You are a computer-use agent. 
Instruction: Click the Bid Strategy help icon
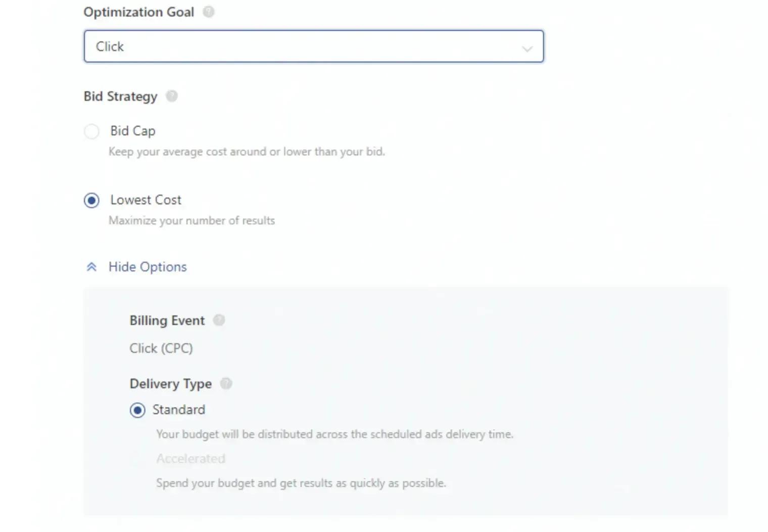172,96
